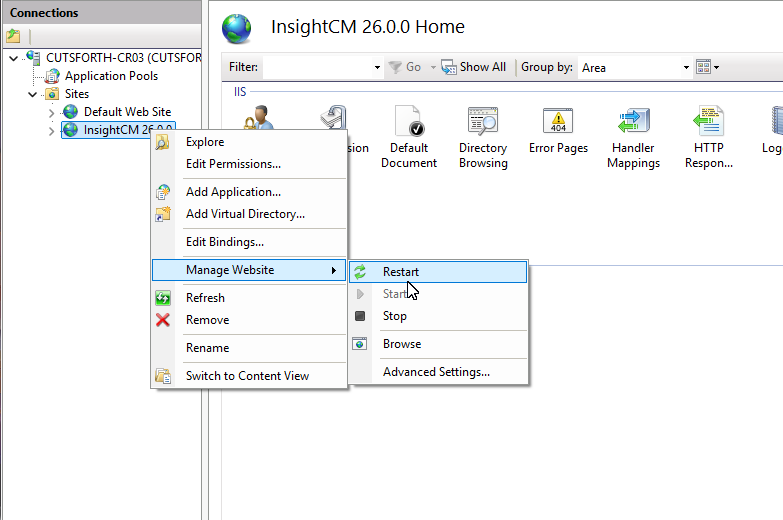Click the Add Virtual Directory folder icon
Viewport: 783px width, 520px height.
point(163,214)
